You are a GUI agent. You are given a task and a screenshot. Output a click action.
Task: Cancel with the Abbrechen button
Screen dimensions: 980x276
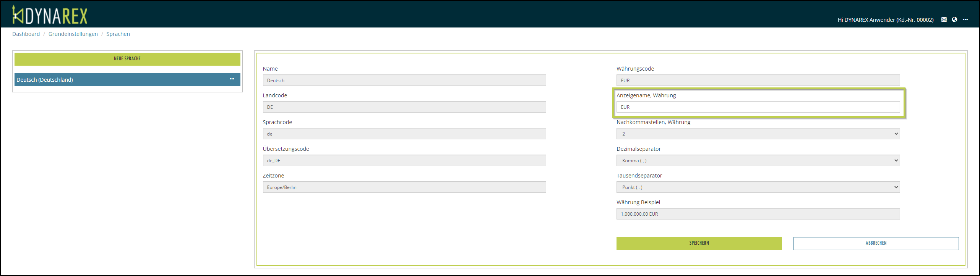[x=876, y=243]
